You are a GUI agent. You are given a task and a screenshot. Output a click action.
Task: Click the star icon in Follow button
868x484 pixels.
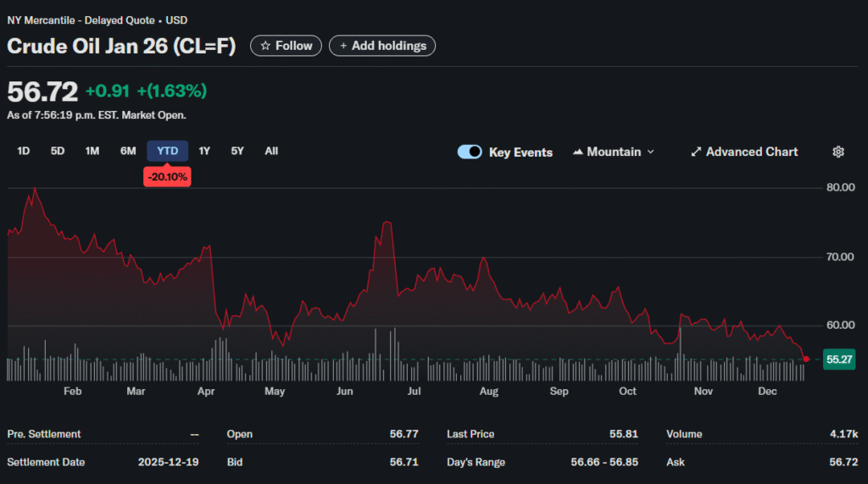pos(265,46)
